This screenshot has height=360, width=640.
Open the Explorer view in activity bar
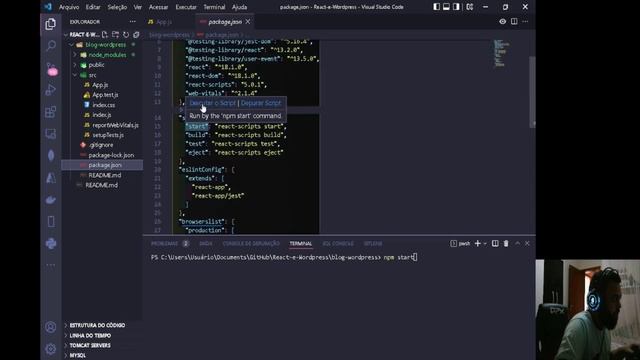coord(51,24)
